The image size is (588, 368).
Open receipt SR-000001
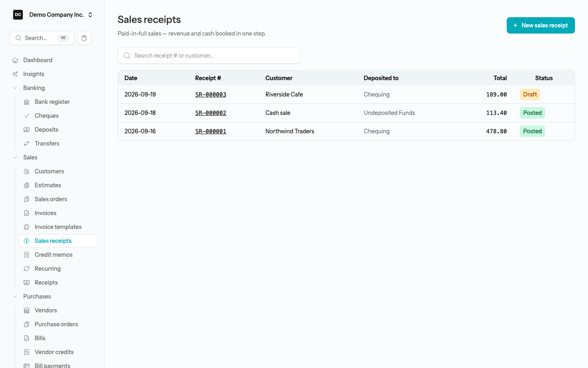tap(211, 131)
